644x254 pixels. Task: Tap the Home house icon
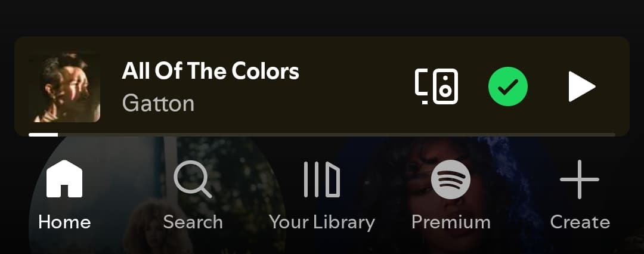click(x=64, y=179)
